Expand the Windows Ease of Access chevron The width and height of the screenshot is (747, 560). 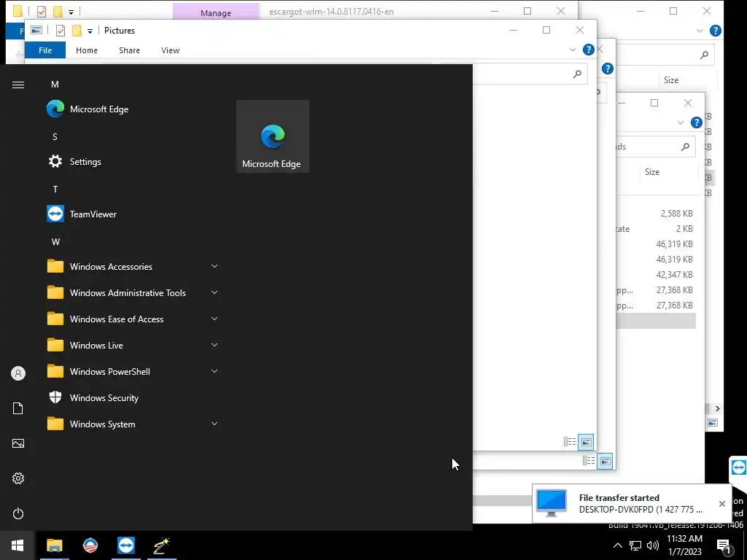tap(214, 319)
